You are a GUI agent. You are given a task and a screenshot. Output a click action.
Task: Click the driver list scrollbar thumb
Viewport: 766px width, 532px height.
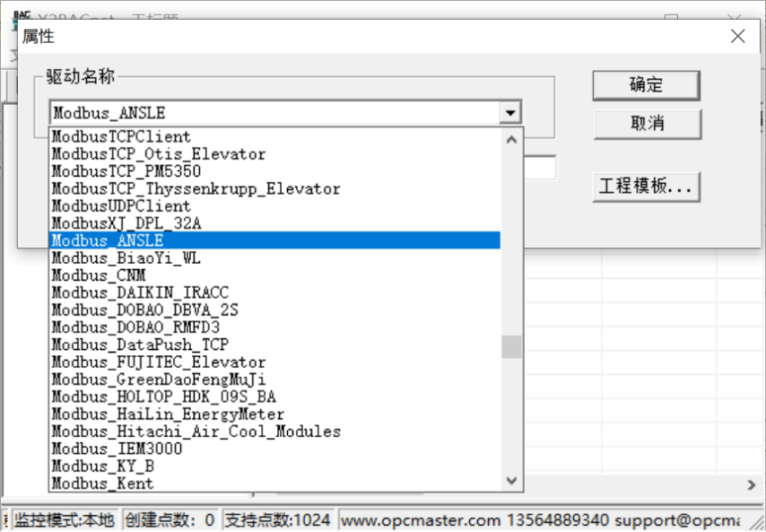(511, 347)
